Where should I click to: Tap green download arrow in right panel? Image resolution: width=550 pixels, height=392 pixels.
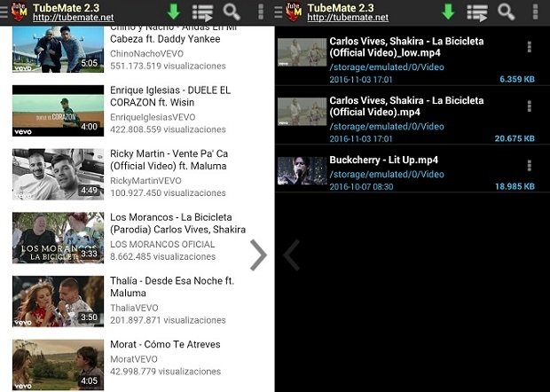[x=448, y=12]
